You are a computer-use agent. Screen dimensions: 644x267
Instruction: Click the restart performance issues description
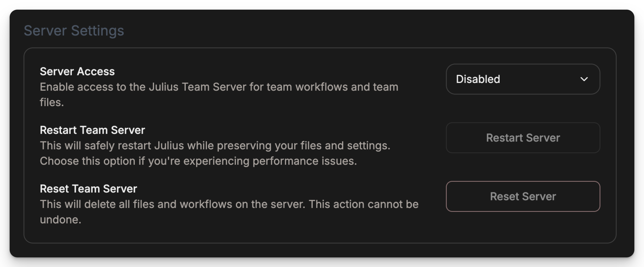(x=215, y=153)
